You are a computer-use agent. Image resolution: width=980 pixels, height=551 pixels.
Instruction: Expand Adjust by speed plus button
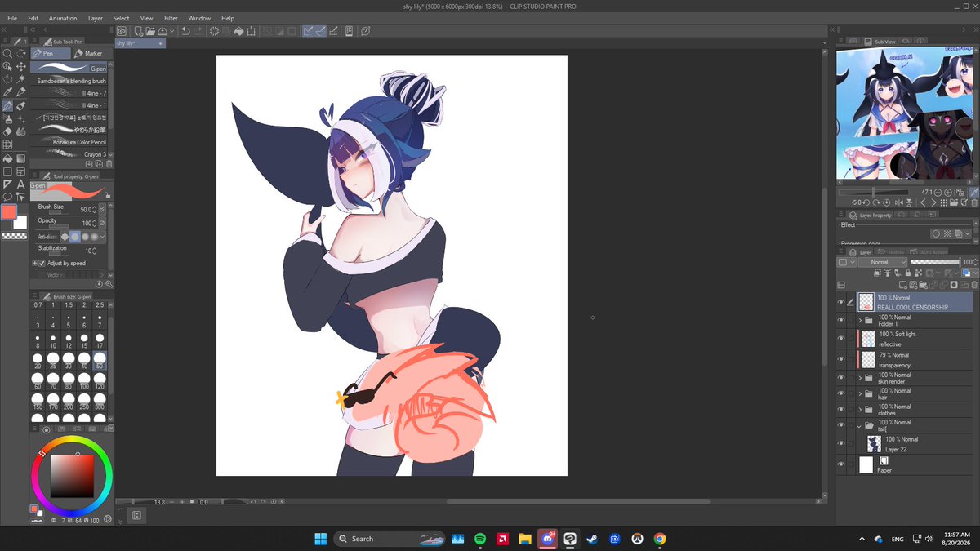pyautogui.click(x=34, y=264)
